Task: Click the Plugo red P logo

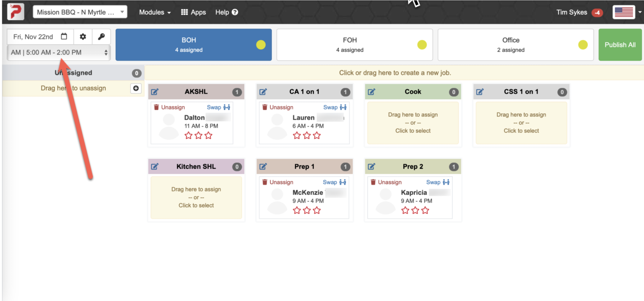Action: 16,12
